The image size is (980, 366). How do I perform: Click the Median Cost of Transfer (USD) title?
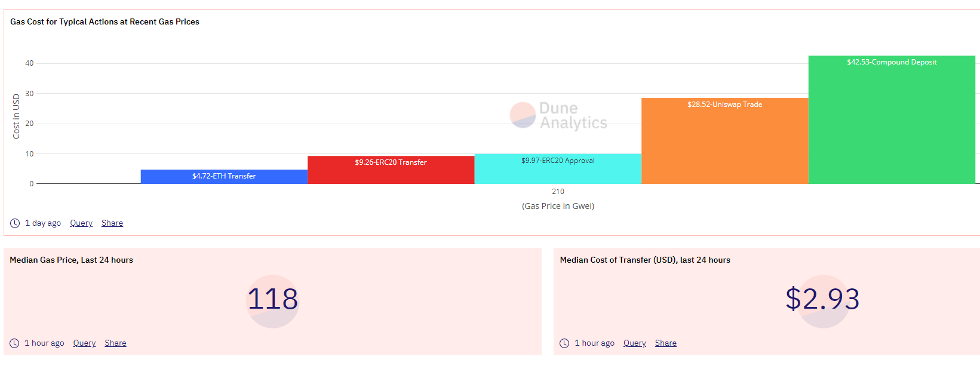coord(645,260)
